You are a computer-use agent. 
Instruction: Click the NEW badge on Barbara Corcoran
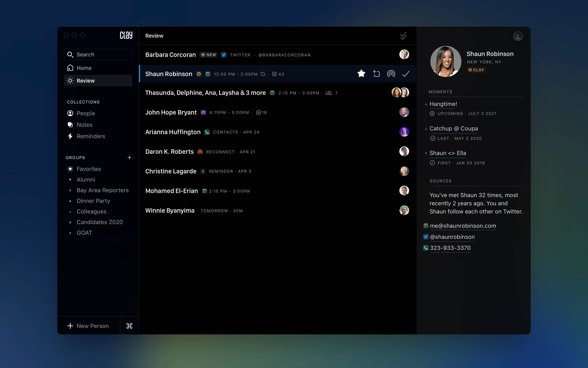pos(208,55)
